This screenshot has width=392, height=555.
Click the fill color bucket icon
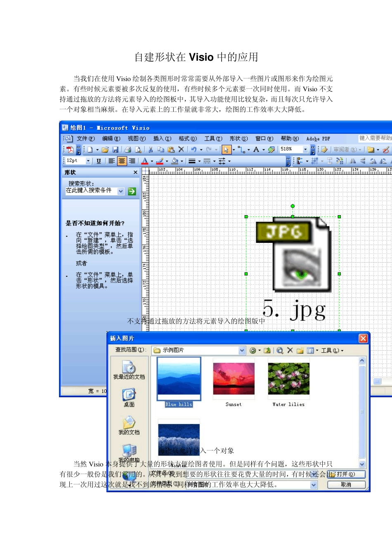tap(175, 161)
